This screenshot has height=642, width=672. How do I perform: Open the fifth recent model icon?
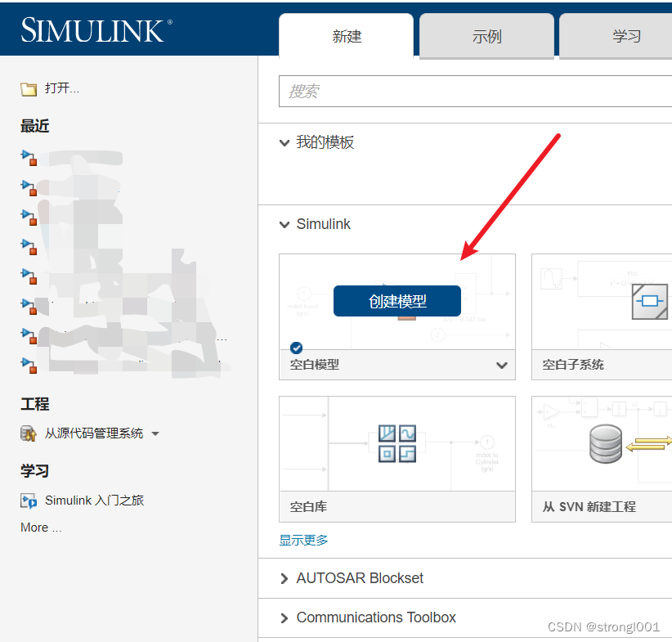point(29,276)
